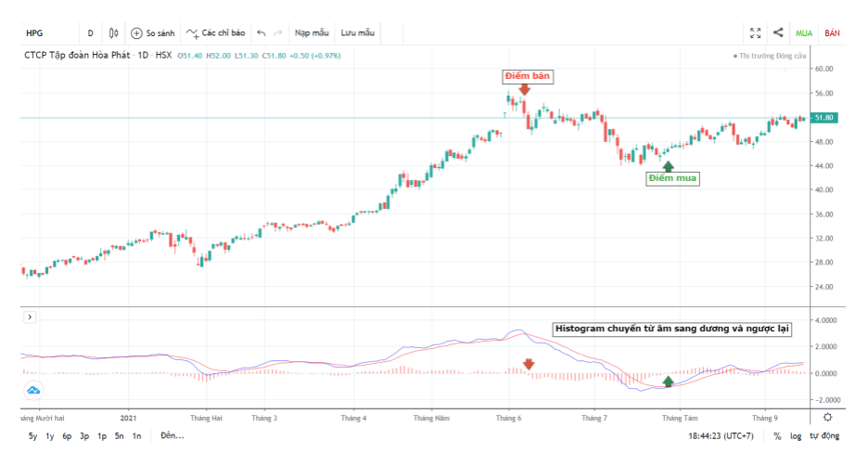Toggle the tự động auto scale

pyautogui.click(x=824, y=436)
